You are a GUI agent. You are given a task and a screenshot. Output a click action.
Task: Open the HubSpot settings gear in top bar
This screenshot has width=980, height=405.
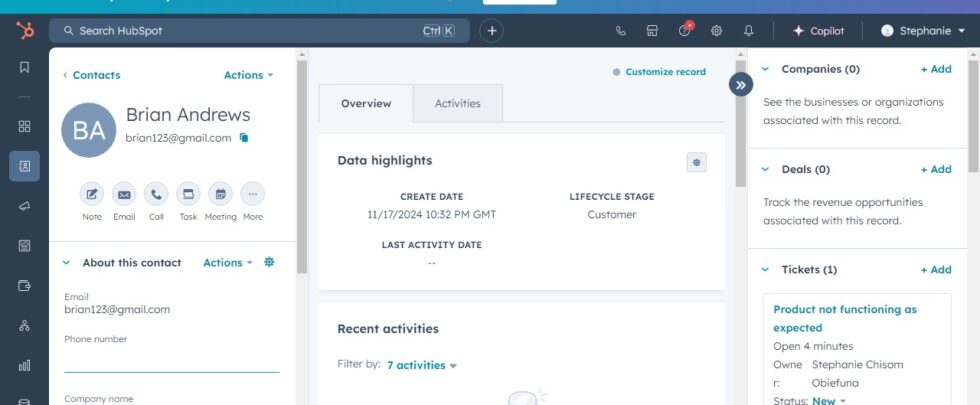point(716,31)
